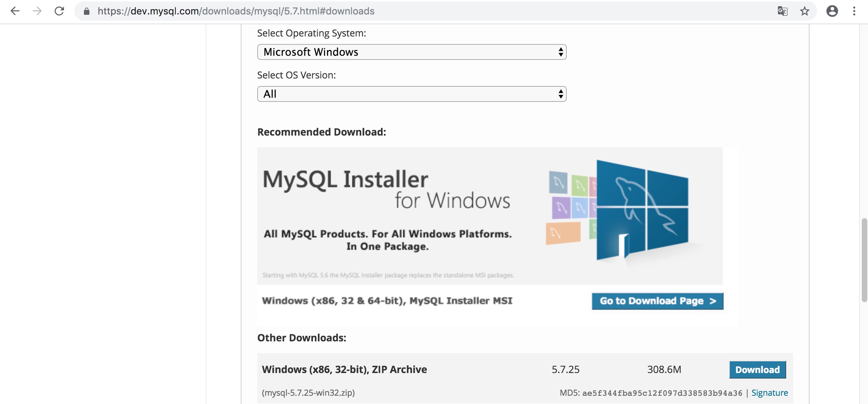This screenshot has width=868, height=404.
Task: Click Go to Download Page button
Action: pos(658,301)
